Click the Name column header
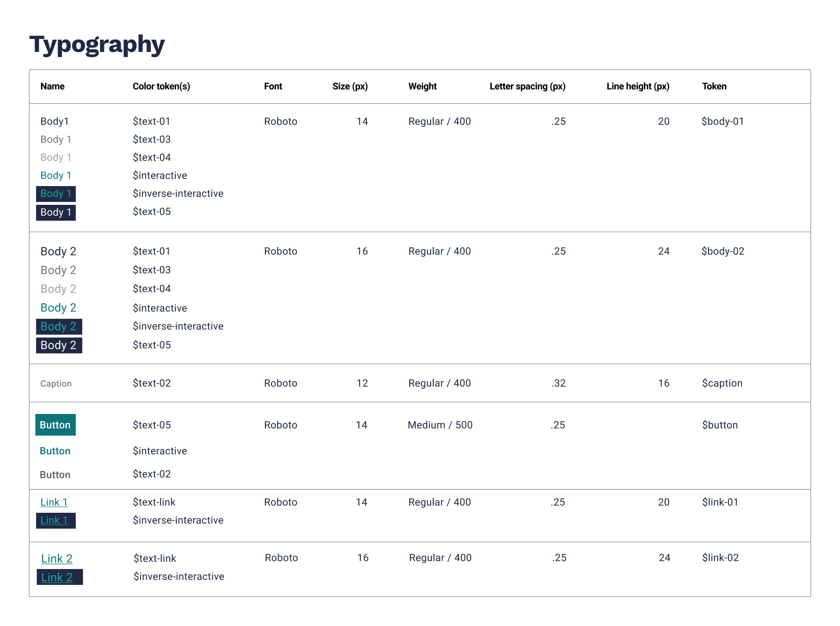840x626 pixels. 52,87
